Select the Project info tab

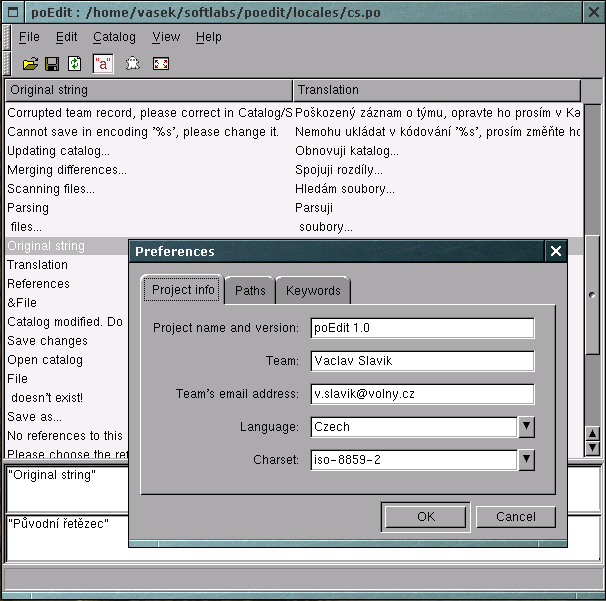point(183,289)
